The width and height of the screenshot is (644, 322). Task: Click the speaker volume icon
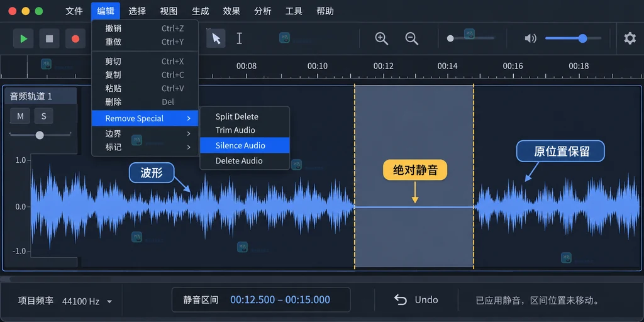pos(530,38)
